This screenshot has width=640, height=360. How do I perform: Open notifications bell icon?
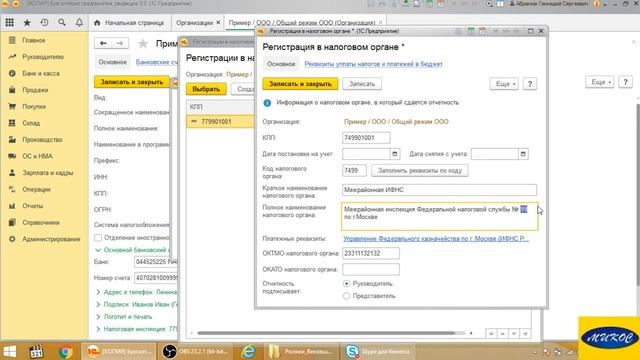pos(79,23)
